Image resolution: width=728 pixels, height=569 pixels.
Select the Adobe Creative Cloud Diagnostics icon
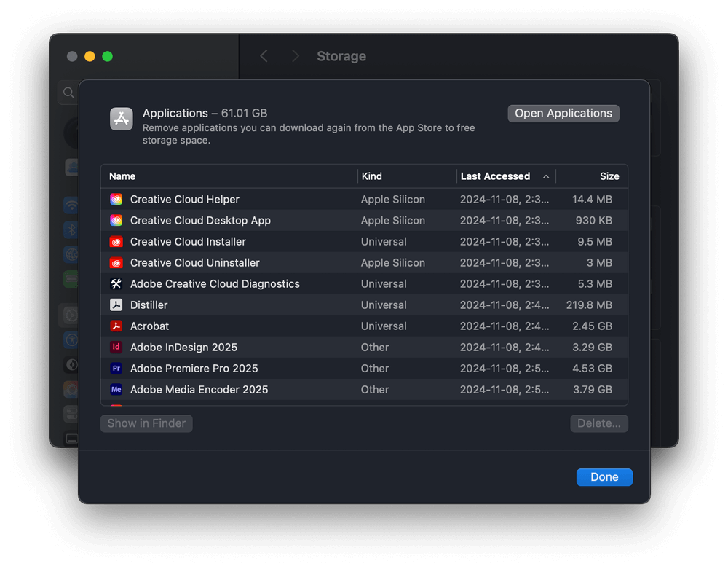116,284
